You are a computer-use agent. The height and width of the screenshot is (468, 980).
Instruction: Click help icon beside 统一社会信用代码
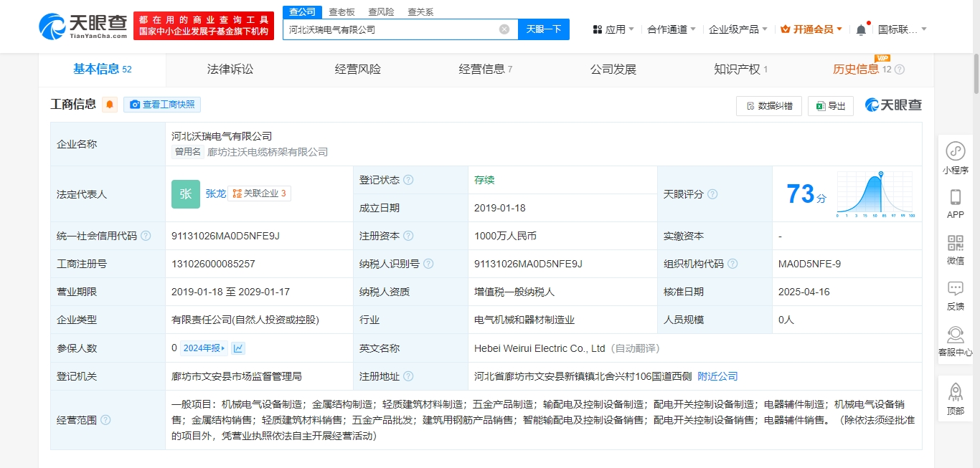point(146,236)
